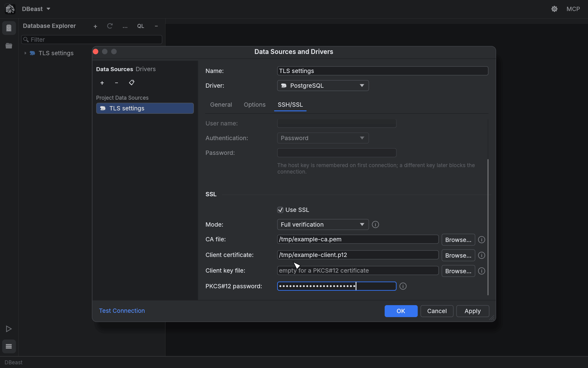Show info for Client certificate
The width and height of the screenshot is (588, 368).
click(481, 255)
